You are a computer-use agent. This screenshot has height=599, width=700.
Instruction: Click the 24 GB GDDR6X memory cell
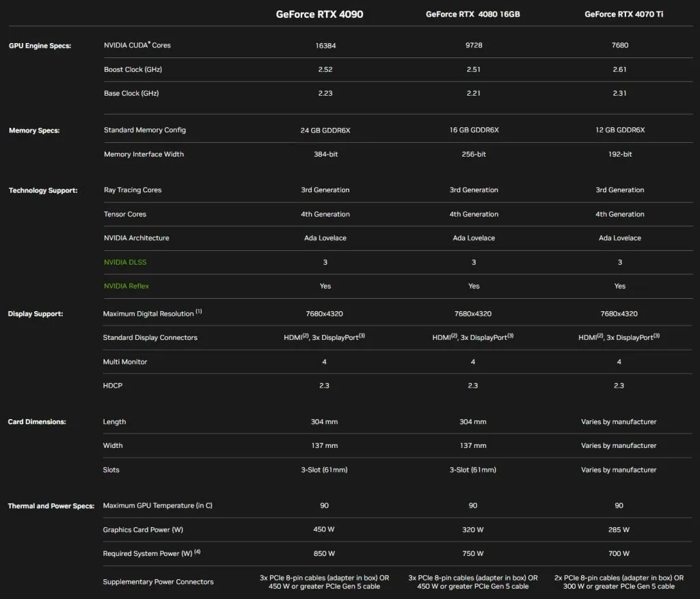pyautogui.click(x=324, y=130)
